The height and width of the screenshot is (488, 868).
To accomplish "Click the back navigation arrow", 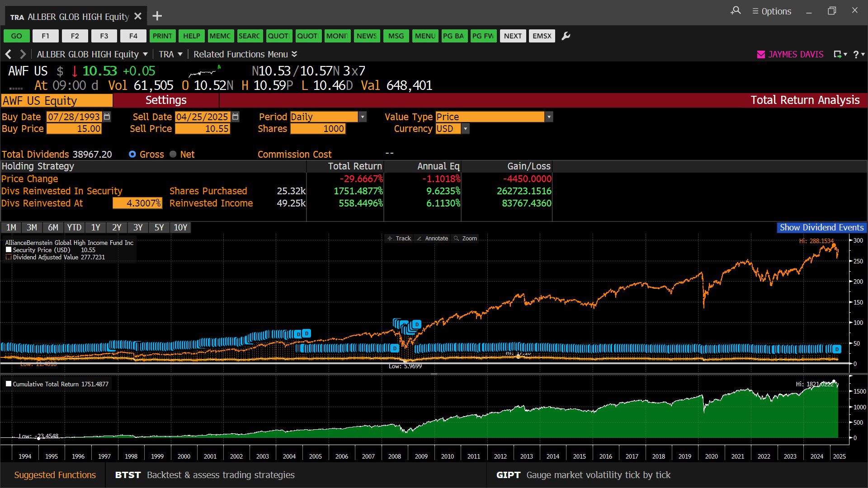I will [x=8, y=54].
